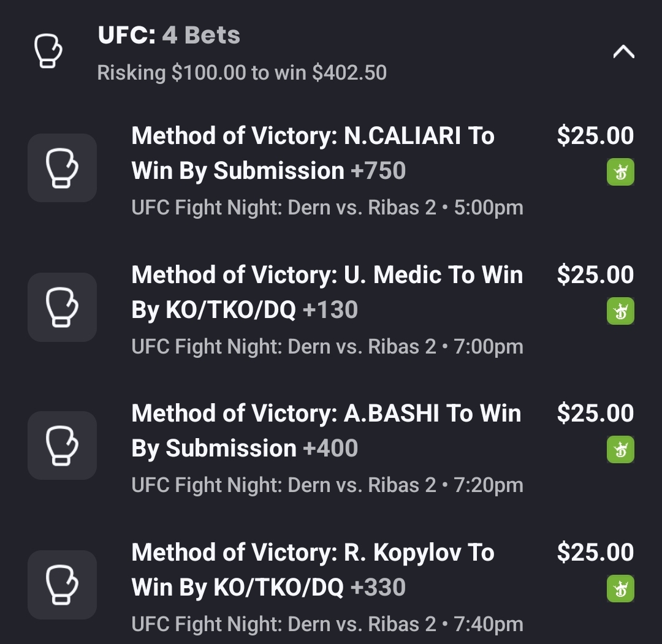Viewport: 662px width, 644px height.
Task: Collapse the UFC 4 Bets section
Action: [x=623, y=52]
